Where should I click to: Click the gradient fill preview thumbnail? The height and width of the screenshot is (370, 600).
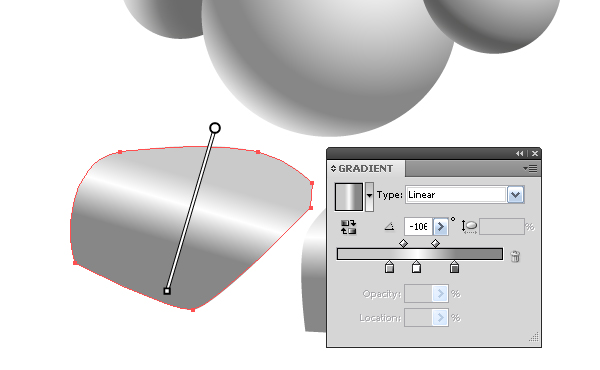click(349, 197)
